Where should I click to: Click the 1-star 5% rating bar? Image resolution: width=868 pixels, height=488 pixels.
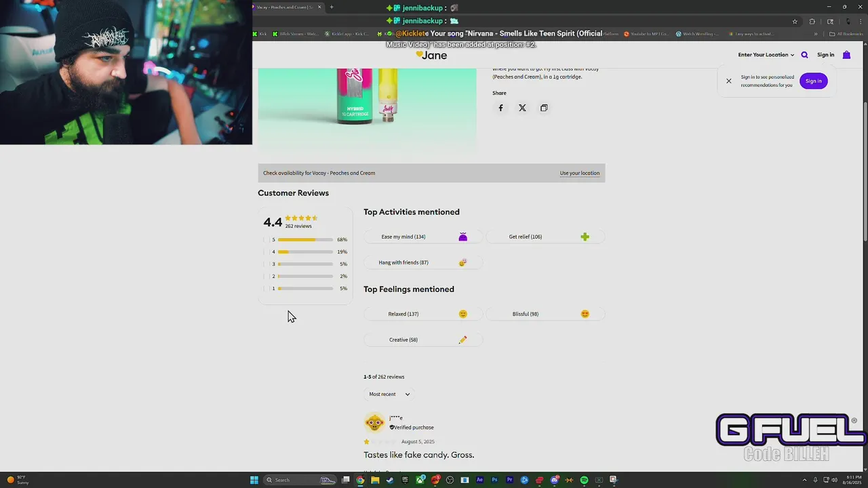click(305, 289)
